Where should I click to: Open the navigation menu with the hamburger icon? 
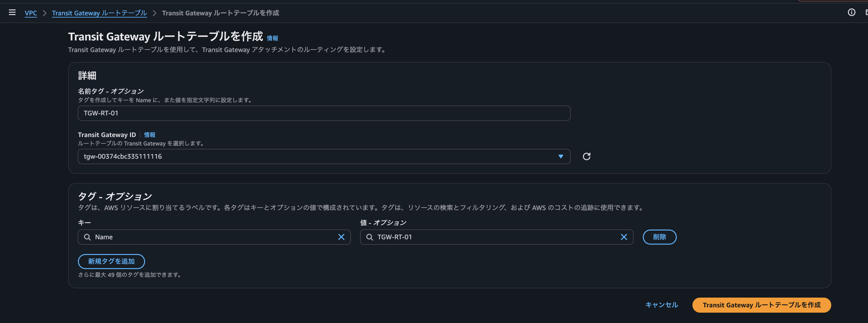[x=12, y=13]
